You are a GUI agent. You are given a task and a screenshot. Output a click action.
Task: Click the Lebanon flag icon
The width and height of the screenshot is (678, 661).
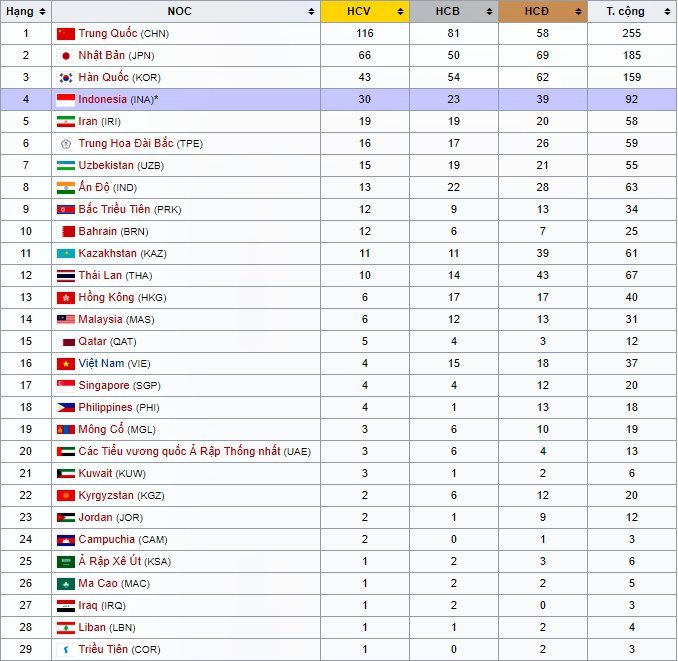tap(66, 627)
